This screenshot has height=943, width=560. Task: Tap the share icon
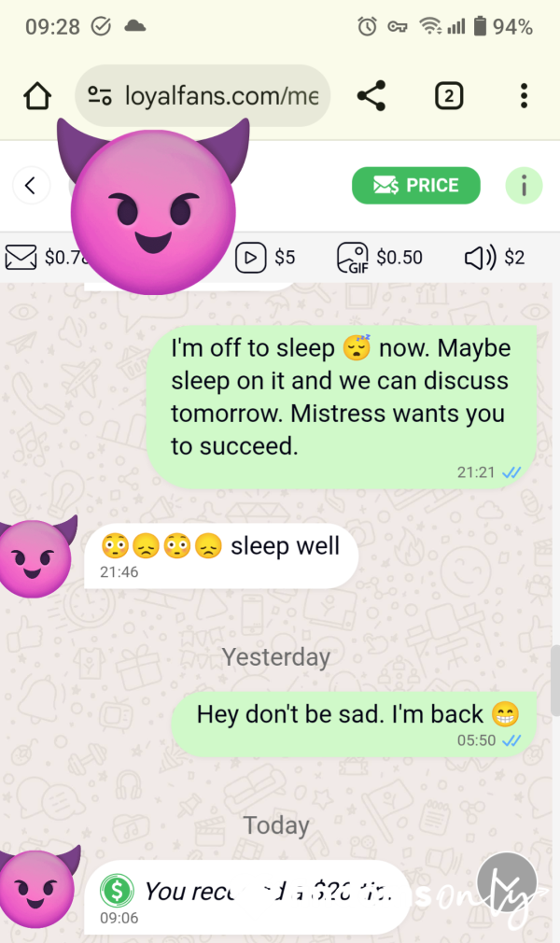(x=371, y=96)
